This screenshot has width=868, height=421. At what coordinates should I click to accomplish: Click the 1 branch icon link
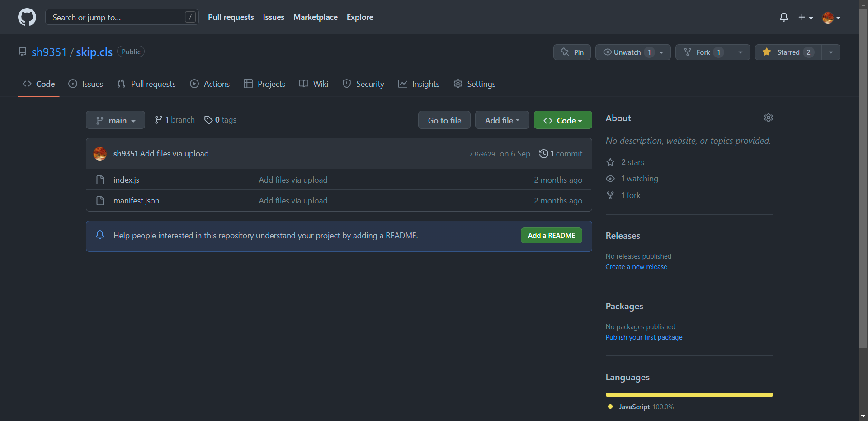click(158, 120)
